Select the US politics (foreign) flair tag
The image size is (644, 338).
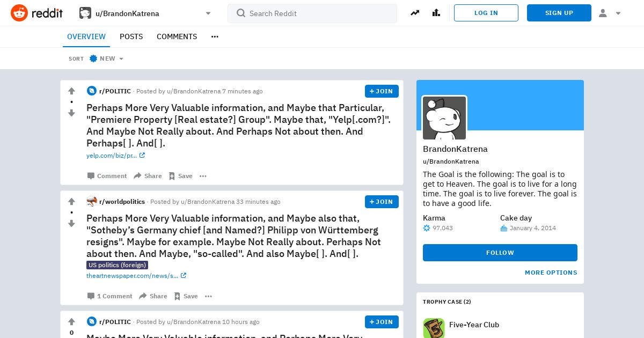117,265
